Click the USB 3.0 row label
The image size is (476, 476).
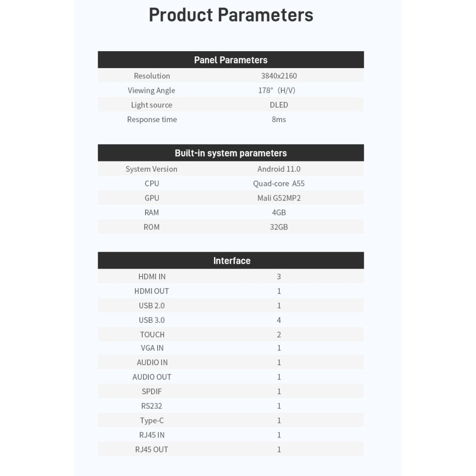click(x=152, y=320)
